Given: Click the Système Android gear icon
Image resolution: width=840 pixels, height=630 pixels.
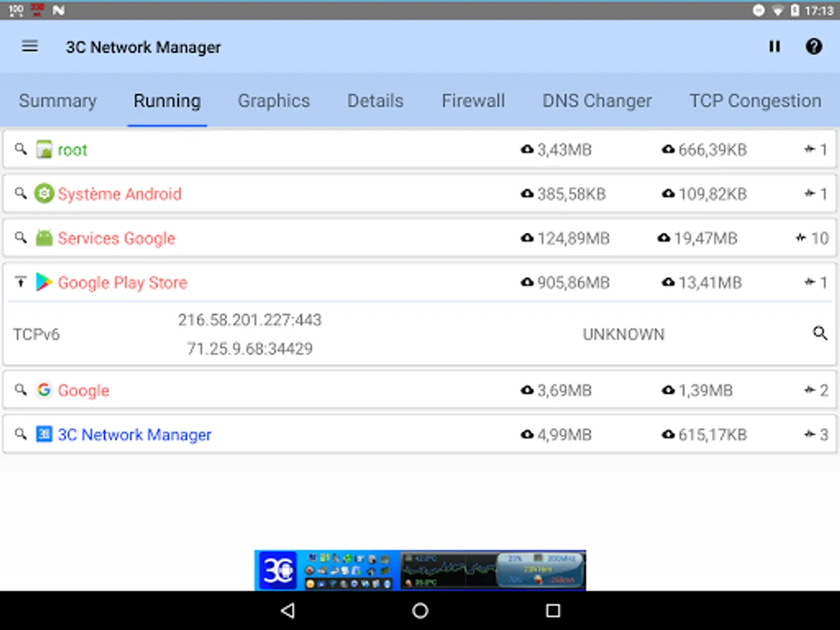Looking at the screenshot, I should coord(44,194).
